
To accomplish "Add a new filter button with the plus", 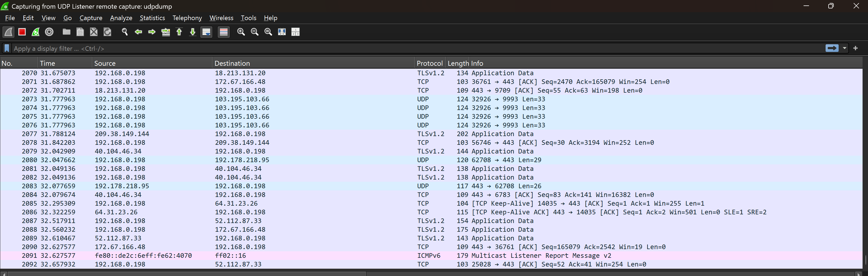I will click(x=855, y=48).
